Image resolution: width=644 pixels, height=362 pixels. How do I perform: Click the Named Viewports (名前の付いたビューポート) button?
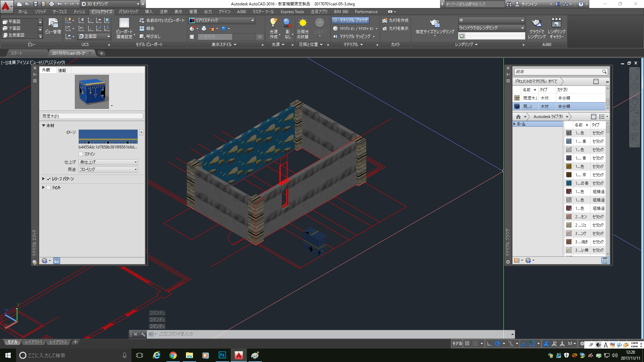tap(162, 20)
